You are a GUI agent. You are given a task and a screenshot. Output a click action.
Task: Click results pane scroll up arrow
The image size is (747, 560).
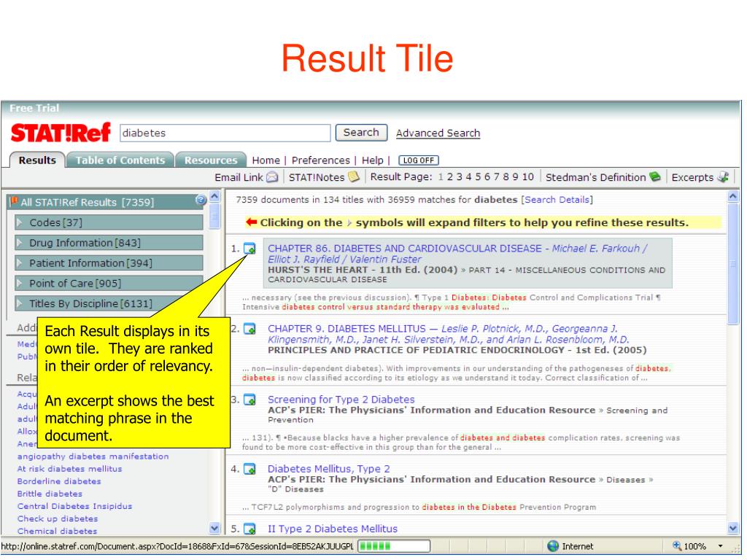tap(733, 196)
